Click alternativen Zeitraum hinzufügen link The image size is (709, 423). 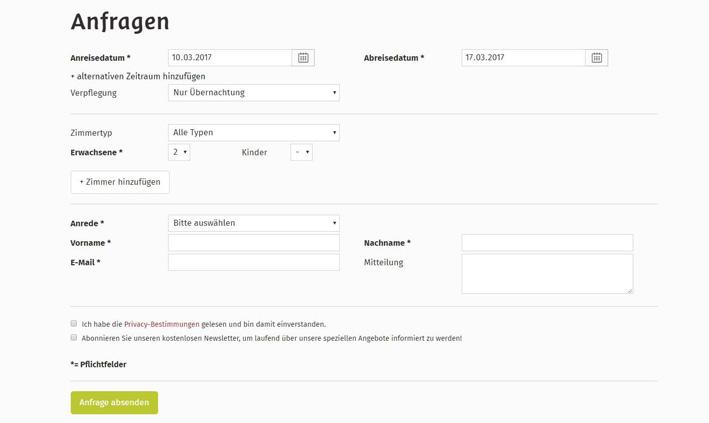point(138,76)
